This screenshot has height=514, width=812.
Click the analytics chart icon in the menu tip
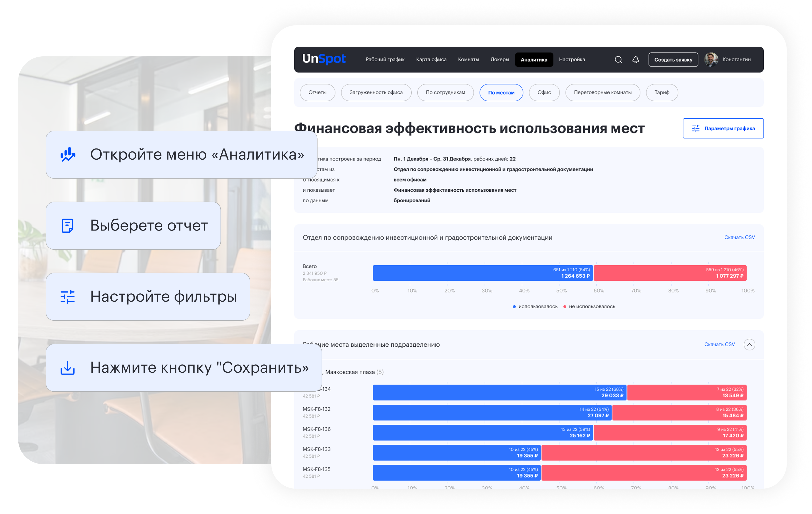[x=68, y=154]
